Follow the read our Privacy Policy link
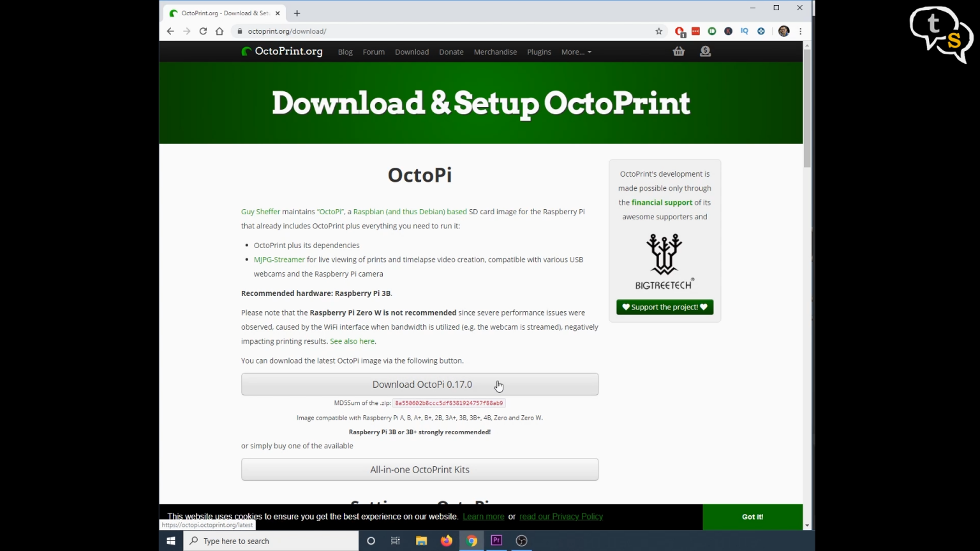 tap(561, 517)
